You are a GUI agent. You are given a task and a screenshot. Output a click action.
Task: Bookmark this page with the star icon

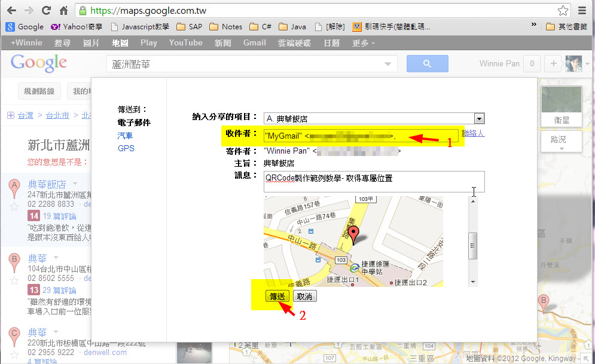tap(563, 10)
